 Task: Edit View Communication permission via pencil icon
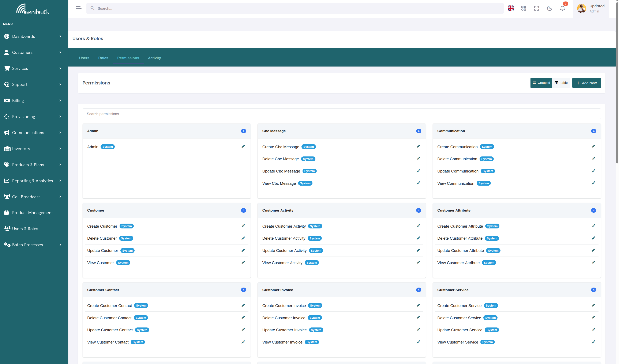point(594,183)
